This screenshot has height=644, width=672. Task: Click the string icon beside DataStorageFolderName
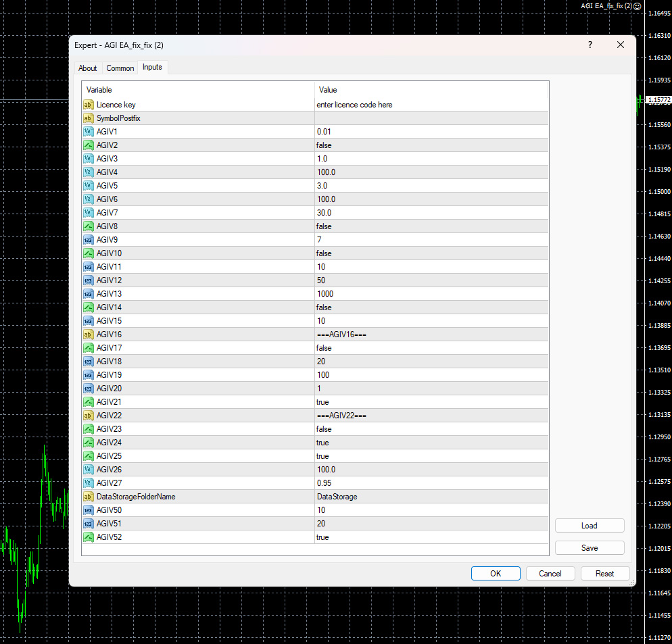click(x=89, y=497)
